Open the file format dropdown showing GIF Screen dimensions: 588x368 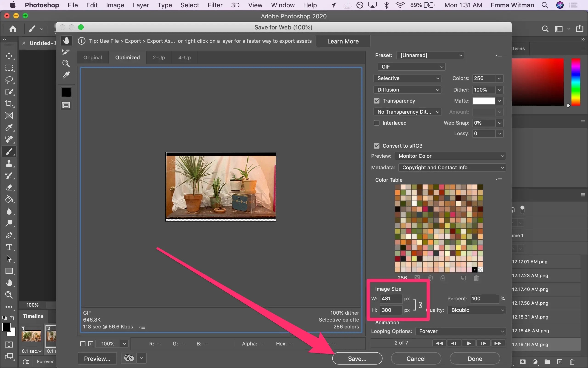(x=411, y=67)
